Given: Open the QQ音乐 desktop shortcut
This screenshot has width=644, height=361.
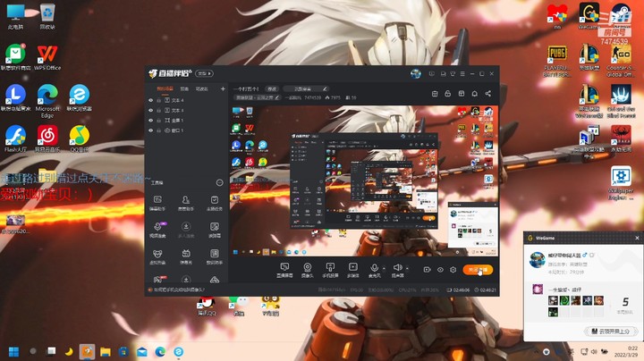Looking at the screenshot, I should coord(80,139).
